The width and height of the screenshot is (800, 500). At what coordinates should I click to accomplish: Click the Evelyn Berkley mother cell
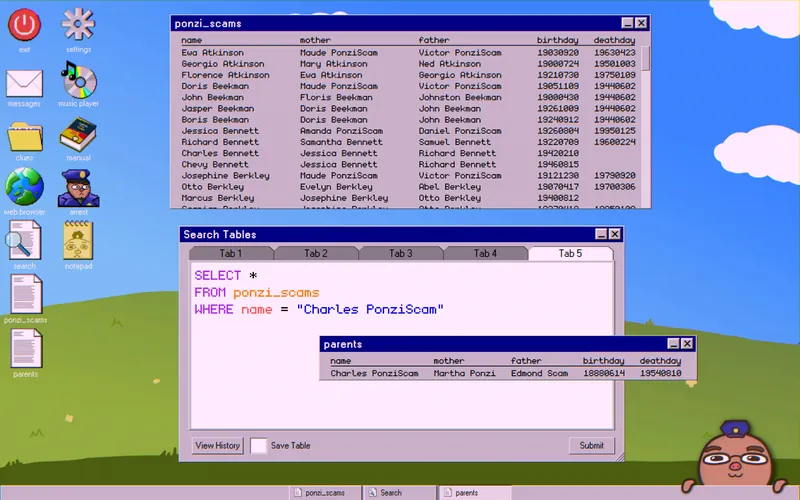click(x=336, y=187)
